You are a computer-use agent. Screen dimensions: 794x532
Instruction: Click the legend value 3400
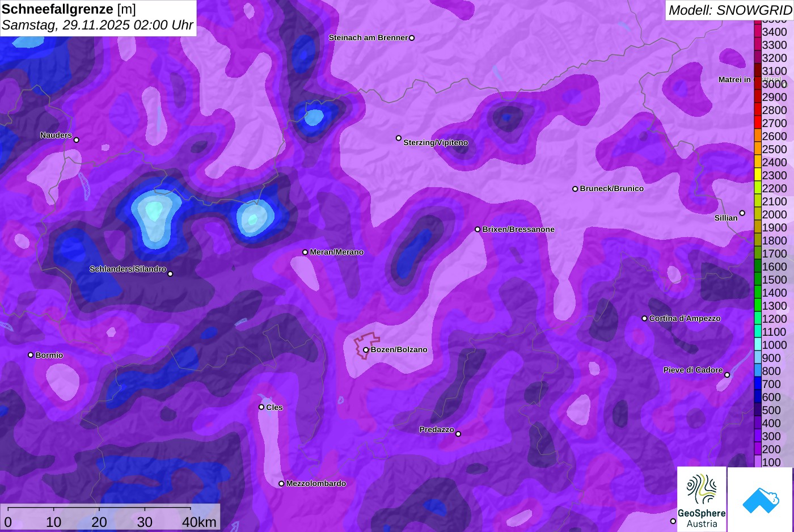pos(775,32)
